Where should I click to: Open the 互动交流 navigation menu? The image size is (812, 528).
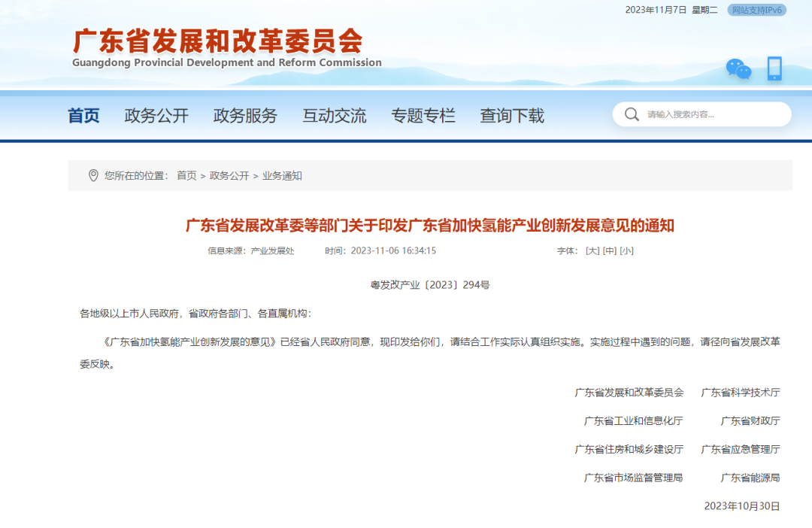pyautogui.click(x=334, y=116)
